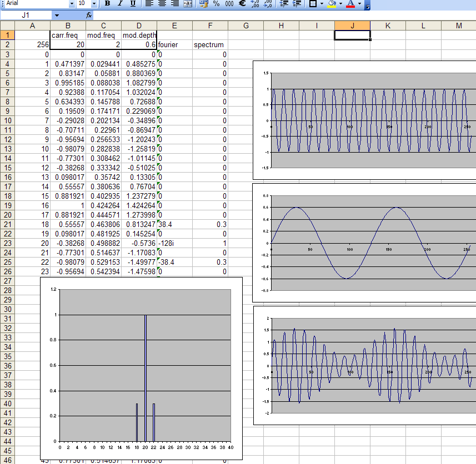Center align the cell text
476x464 pixels.
pyautogui.click(x=162, y=4)
